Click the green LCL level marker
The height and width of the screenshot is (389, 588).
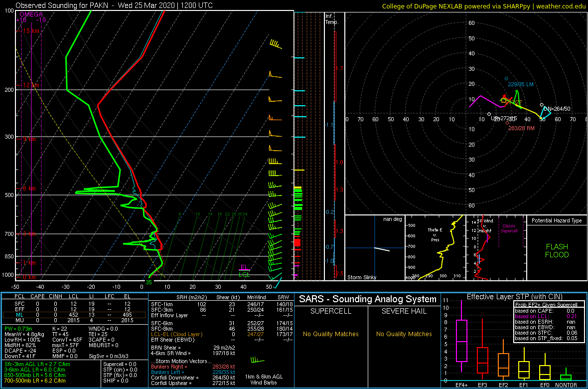(244, 274)
